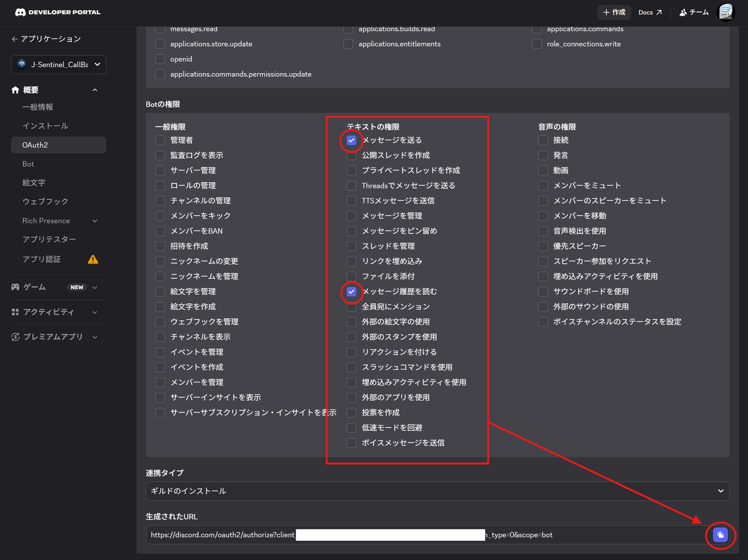This screenshot has height=560, width=748.
Task: Tick ウェブフックを管理 permission
Action: [160, 322]
